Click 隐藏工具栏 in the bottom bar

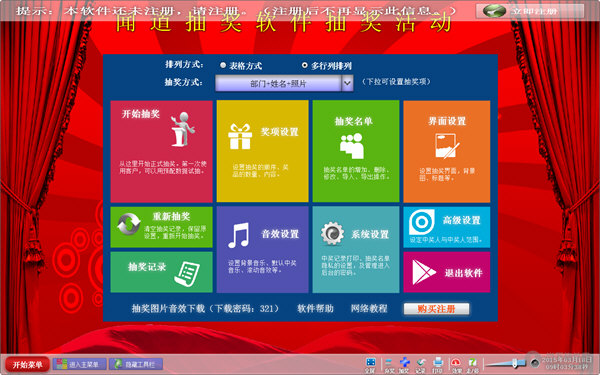(136, 364)
